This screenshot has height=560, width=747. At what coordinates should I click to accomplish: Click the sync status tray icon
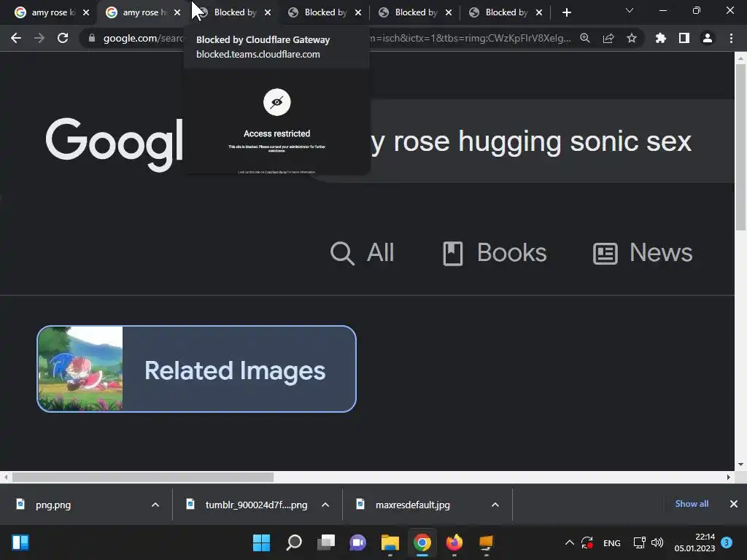click(587, 542)
